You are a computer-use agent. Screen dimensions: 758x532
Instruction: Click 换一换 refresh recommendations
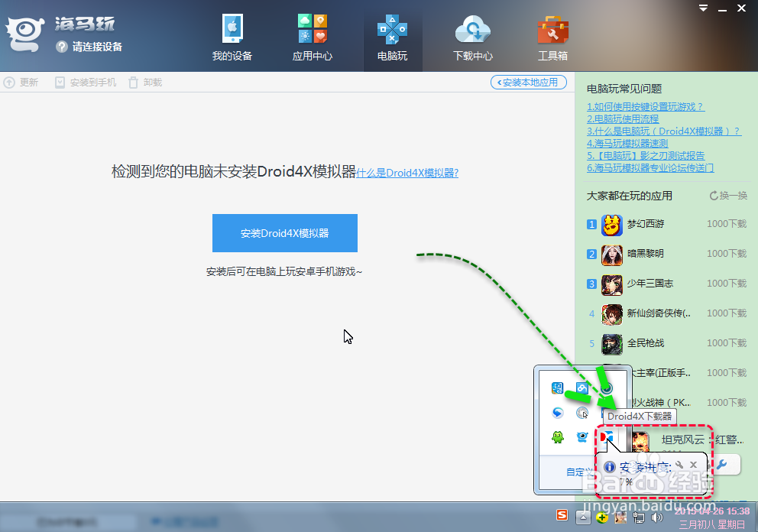tap(728, 196)
